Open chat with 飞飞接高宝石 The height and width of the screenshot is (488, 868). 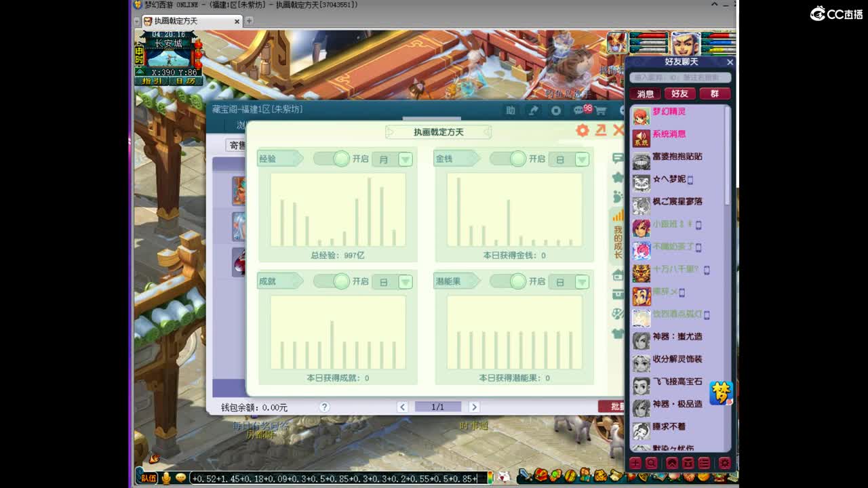[x=677, y=386]
